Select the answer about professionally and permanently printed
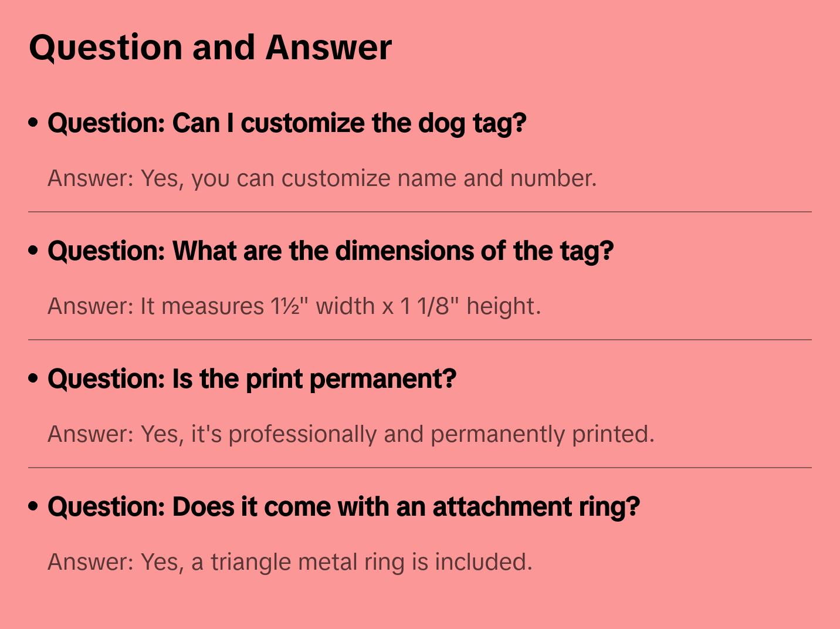 (350, 434)
